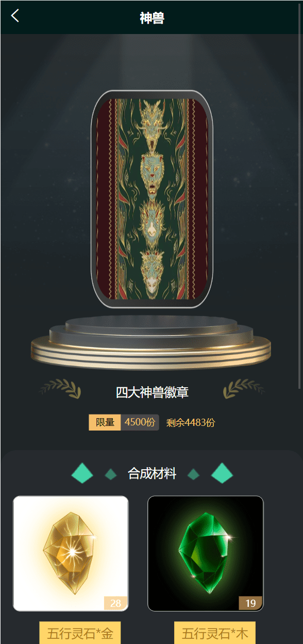Click the right laurel wreath icon
This screenshot has width=303, height=644.
[x=244, y=389]
